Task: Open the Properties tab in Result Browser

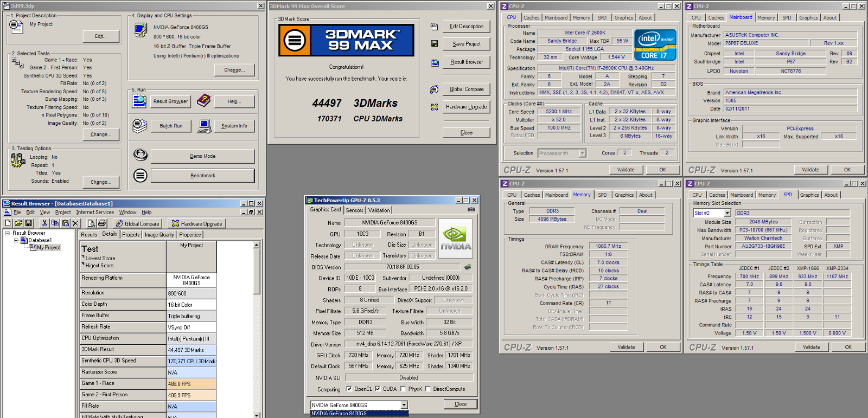Action: 190,235
